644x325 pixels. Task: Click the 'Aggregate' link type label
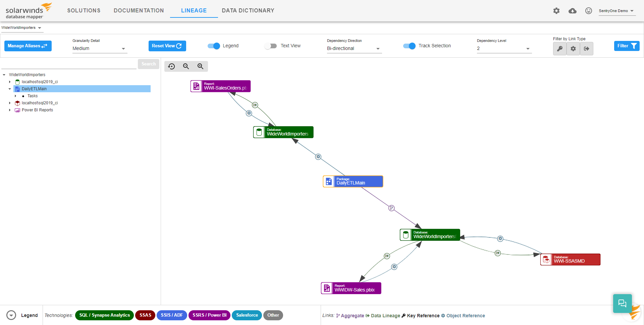(x=353, y=316)
